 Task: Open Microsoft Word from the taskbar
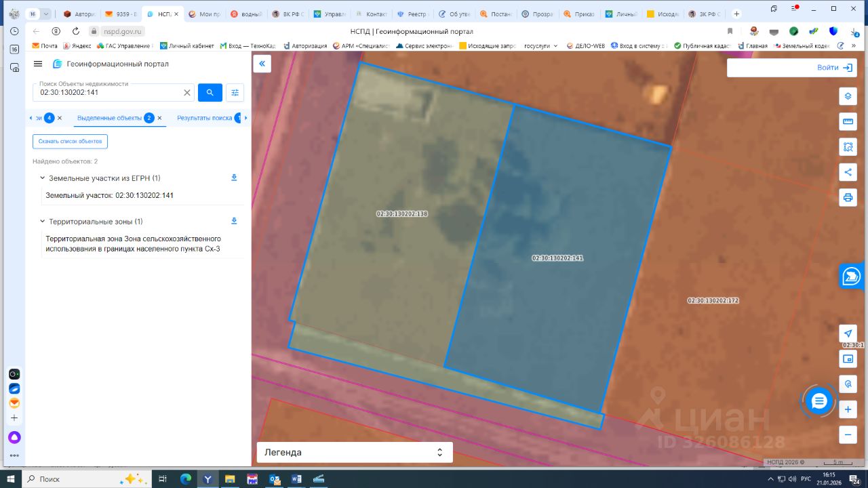pos(296,479)
